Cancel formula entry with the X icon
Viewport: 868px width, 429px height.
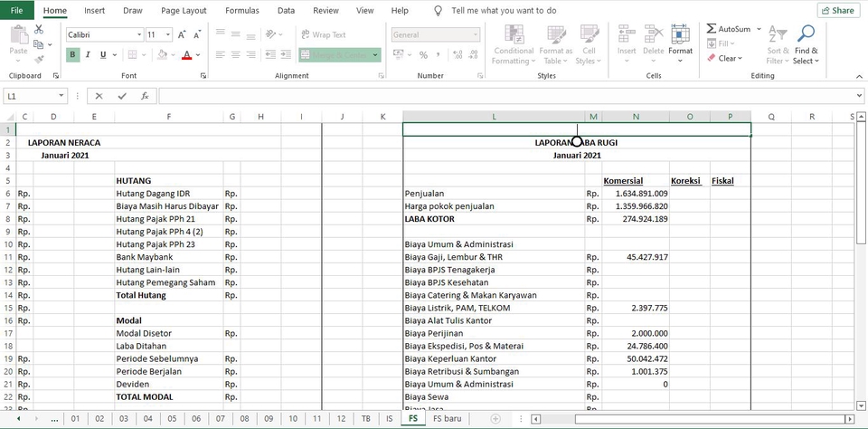click(x=99, y=96)
